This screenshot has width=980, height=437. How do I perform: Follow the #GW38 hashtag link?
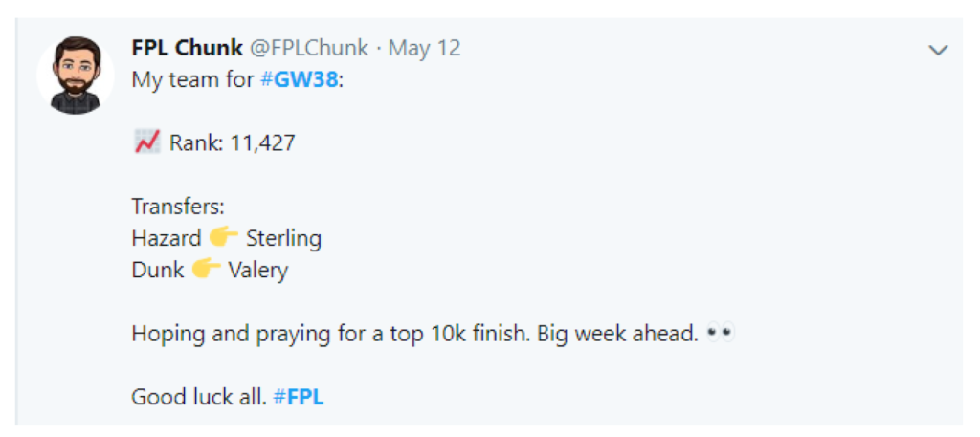coord(300,80)
